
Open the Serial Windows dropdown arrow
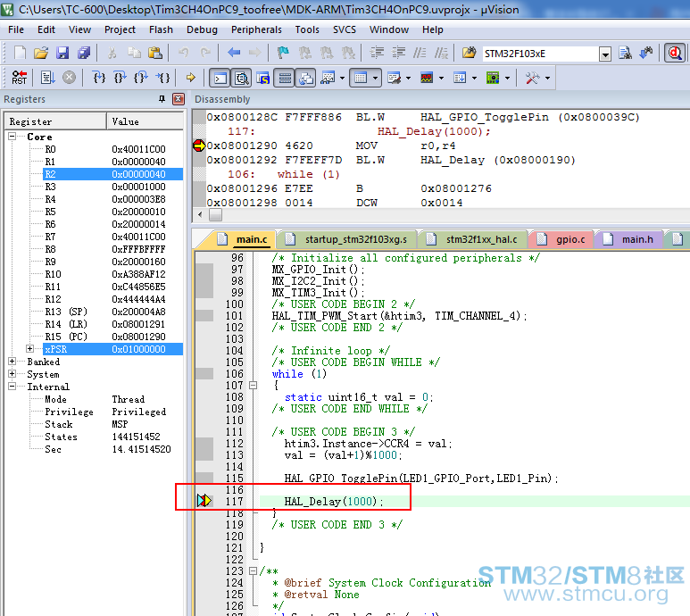(x=408, y=79)
